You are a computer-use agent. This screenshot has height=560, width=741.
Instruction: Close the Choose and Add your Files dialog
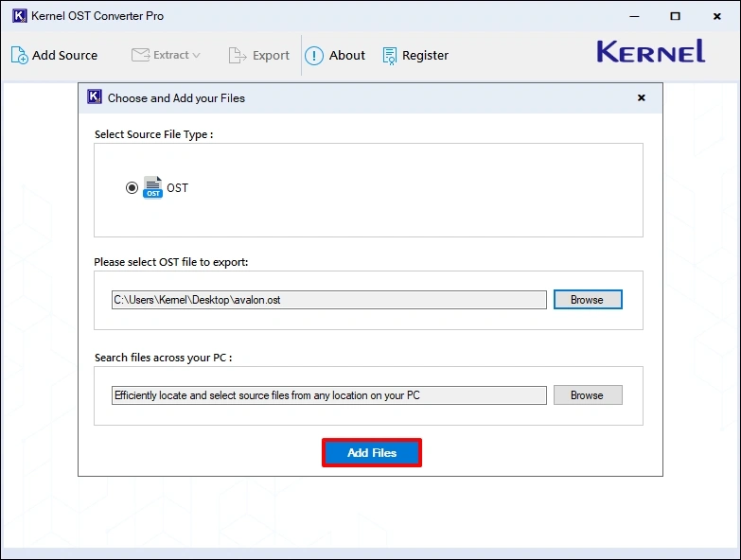click(641, 97)
